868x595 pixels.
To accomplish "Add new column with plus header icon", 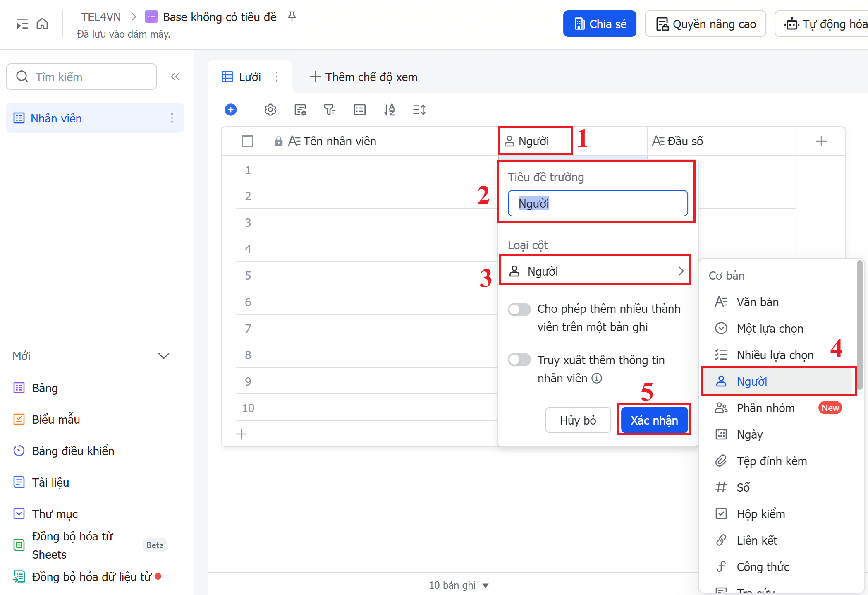I will tap(821, 141).
